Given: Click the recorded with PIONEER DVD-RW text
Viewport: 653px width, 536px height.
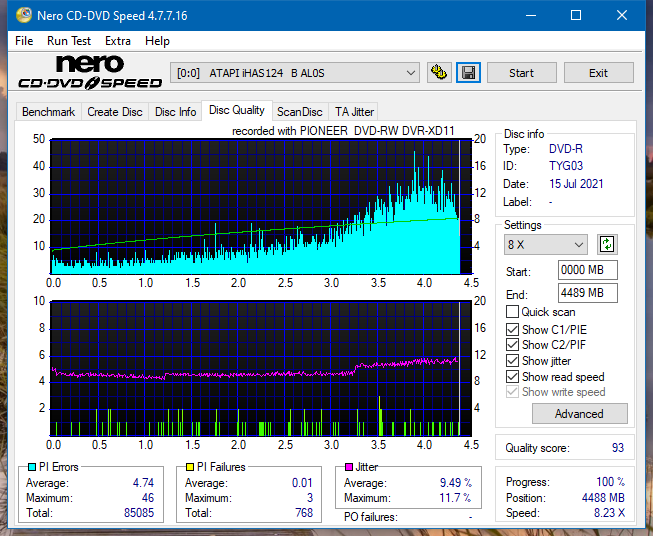Looking at the screenshot, I should (x=343, y=131).
